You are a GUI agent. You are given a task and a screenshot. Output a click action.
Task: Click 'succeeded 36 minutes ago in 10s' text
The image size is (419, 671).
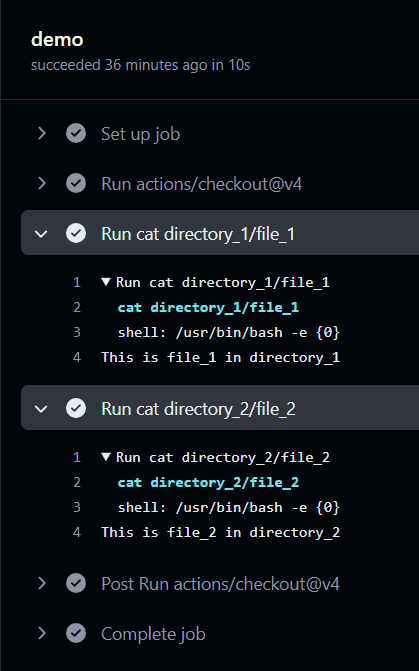coord(140,65)
